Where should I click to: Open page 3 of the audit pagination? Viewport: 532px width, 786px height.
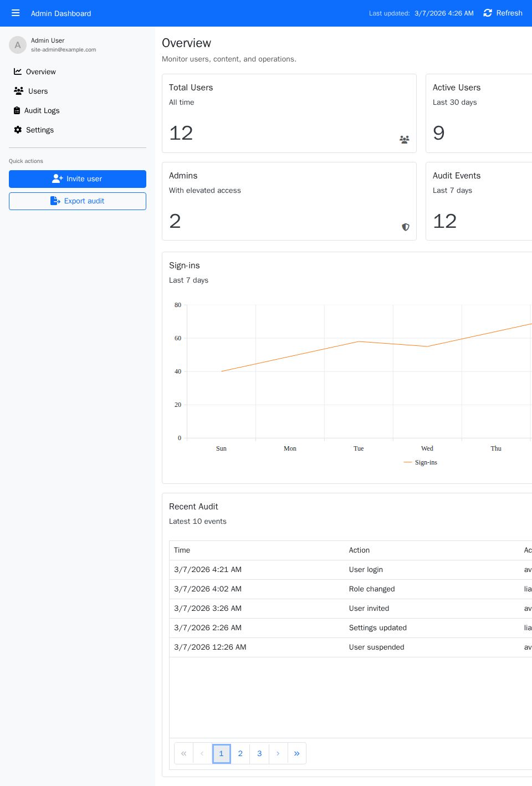tap(259, 753)
